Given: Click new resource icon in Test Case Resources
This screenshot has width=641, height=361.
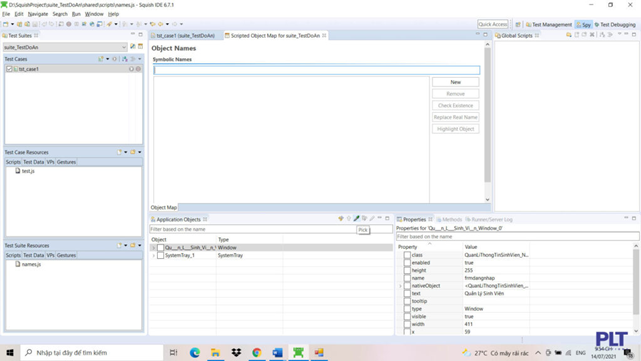Looking at the screenshot, I should coord(119,152).
